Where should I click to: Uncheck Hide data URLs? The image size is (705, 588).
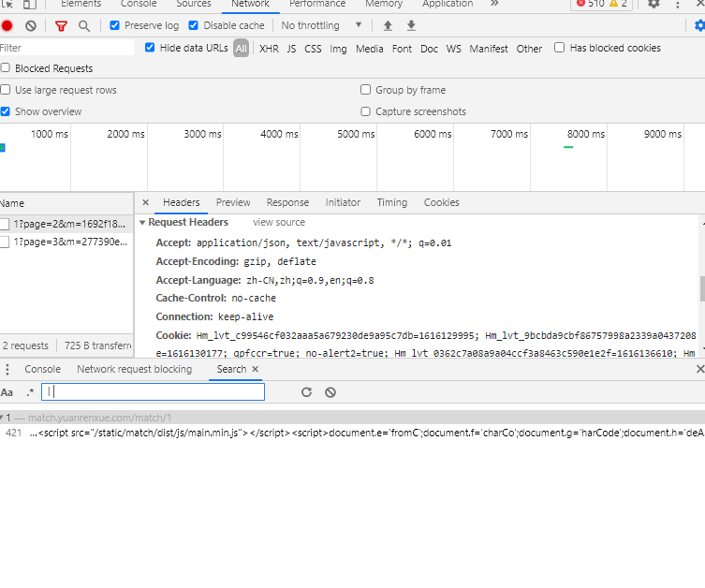tap(150, 48)
